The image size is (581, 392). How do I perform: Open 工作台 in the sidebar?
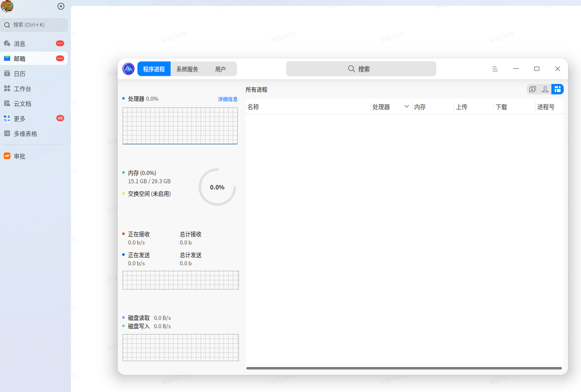tap(34, 89)
